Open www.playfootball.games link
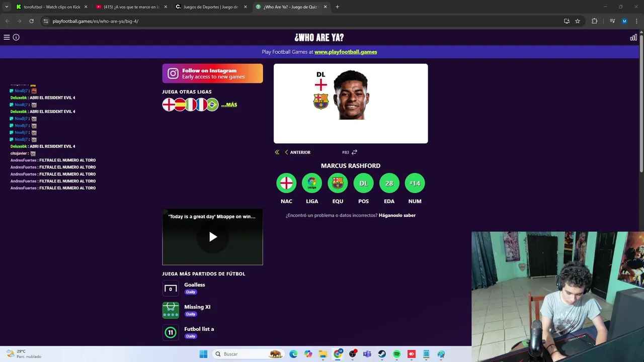Image resolution: width=644 pixels, height=362 pixels. click(346, 52)
